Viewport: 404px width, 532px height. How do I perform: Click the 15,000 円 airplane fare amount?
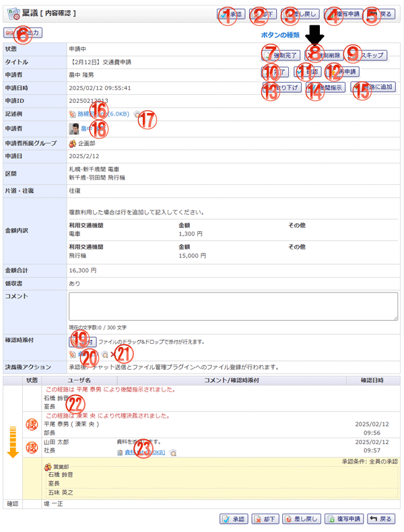point(193,256)
